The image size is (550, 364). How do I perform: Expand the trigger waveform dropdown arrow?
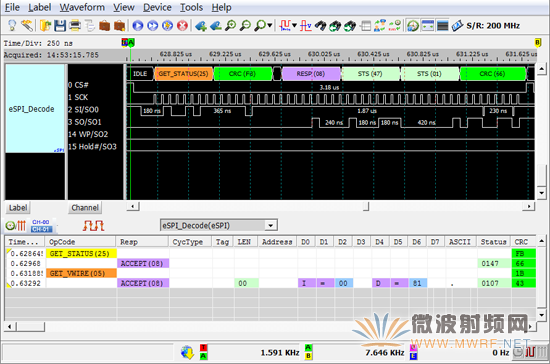(x=294, y=26)
